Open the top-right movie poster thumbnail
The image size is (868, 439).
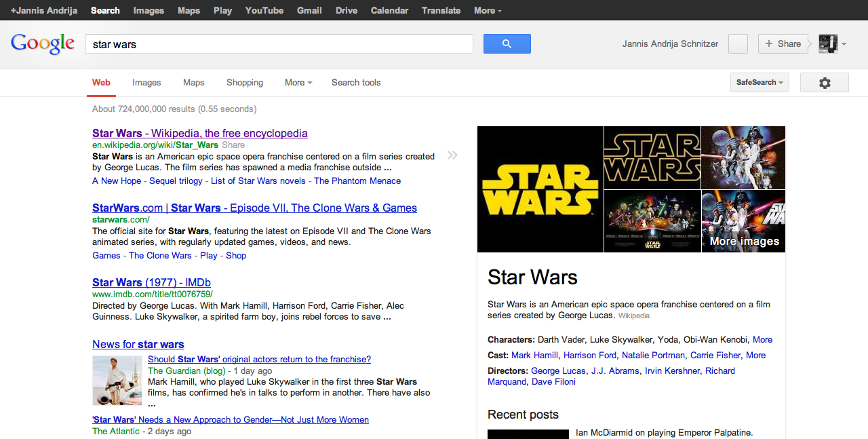(x=743, y=157)
